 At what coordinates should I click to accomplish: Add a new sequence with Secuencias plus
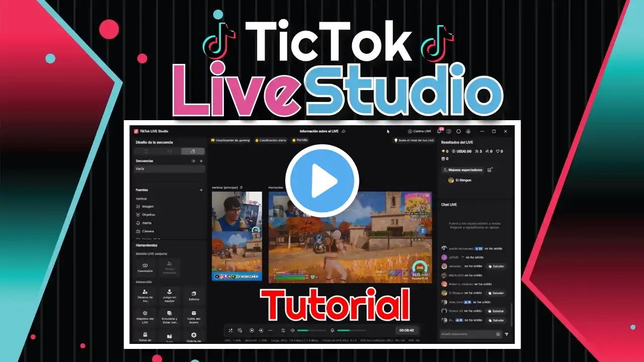[x=201, y=161]
